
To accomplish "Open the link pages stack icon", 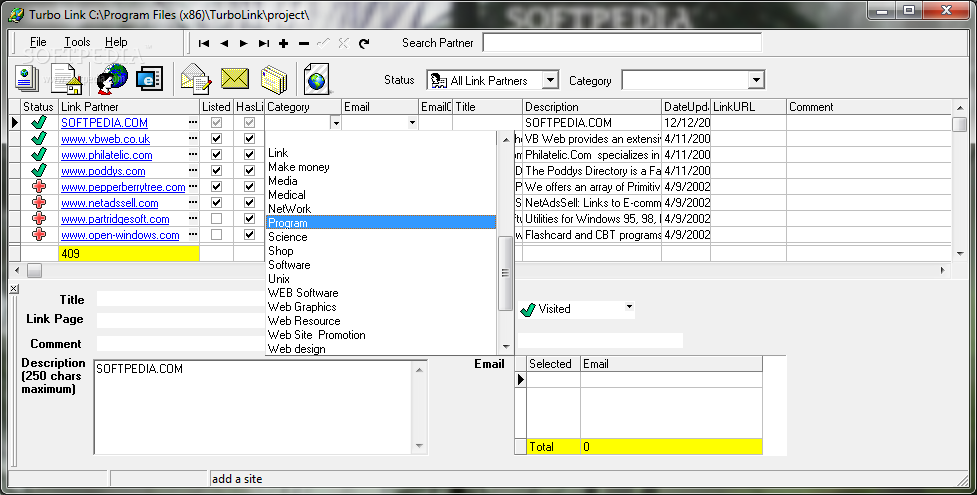I will [26, 79].
